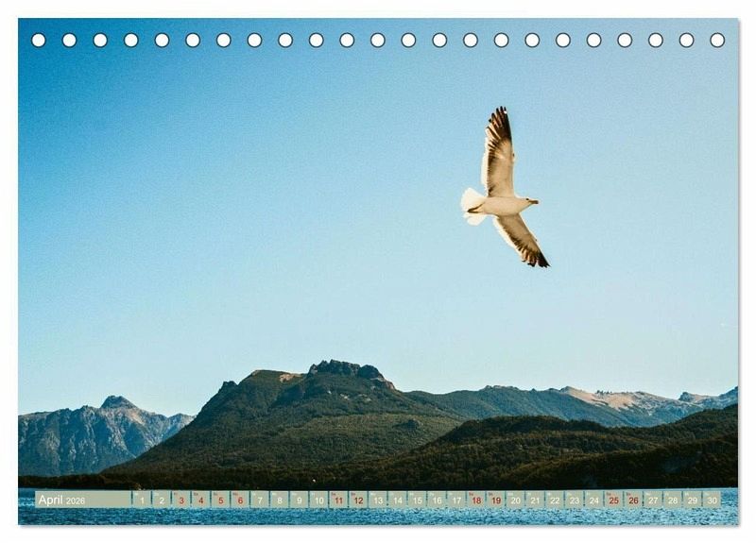This screenshot has height=543, width=756.
Task: Pick the red day 4 cell
Action: 200,500
